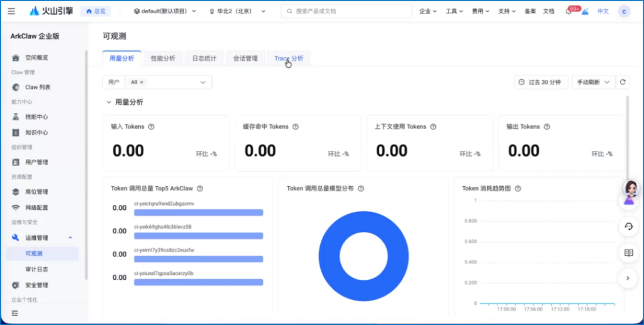Switch to the 性能分析 tab
Image resolution: width=644 pixels, height=325 pixels.
[x=163, y=58]
